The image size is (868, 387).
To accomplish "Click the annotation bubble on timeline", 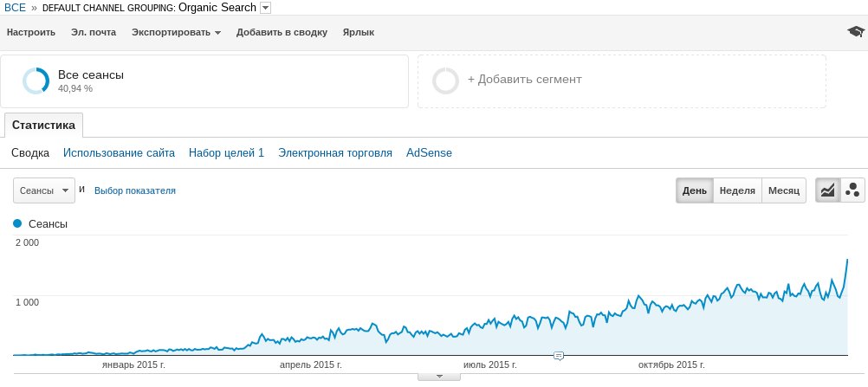I will 559,356.
